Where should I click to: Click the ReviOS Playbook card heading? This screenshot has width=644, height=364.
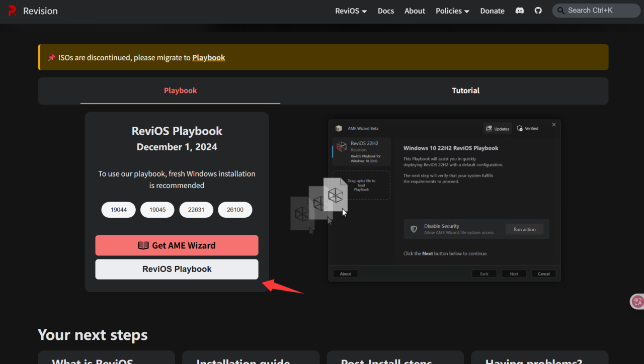point(177,131)
